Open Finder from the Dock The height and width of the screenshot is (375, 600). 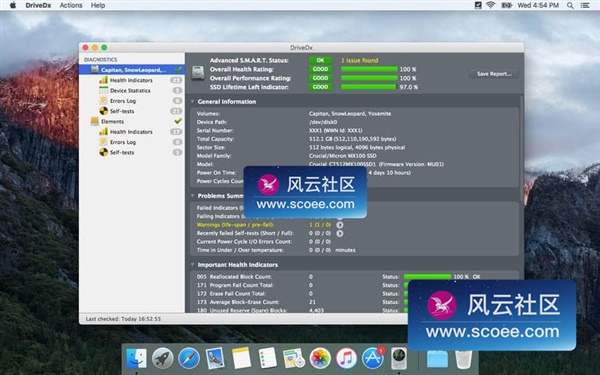pyautogui.click(x=136, y=359)
